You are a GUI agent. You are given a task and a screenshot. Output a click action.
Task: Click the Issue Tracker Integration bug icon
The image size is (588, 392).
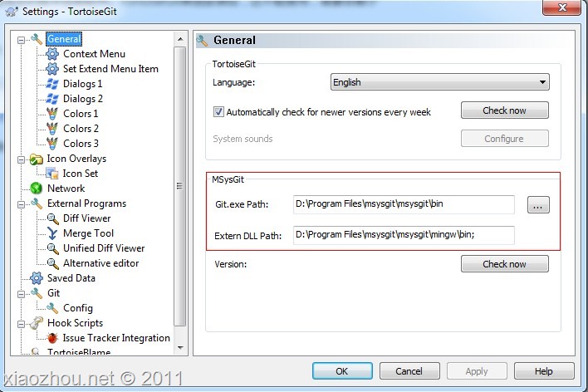[x=52, y=338]
